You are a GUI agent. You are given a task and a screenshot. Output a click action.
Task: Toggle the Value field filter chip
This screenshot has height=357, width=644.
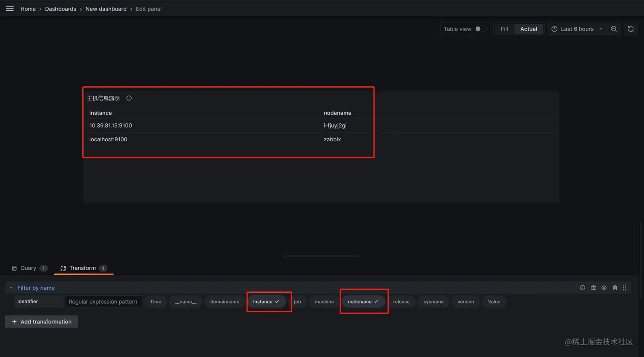point(494,302)
